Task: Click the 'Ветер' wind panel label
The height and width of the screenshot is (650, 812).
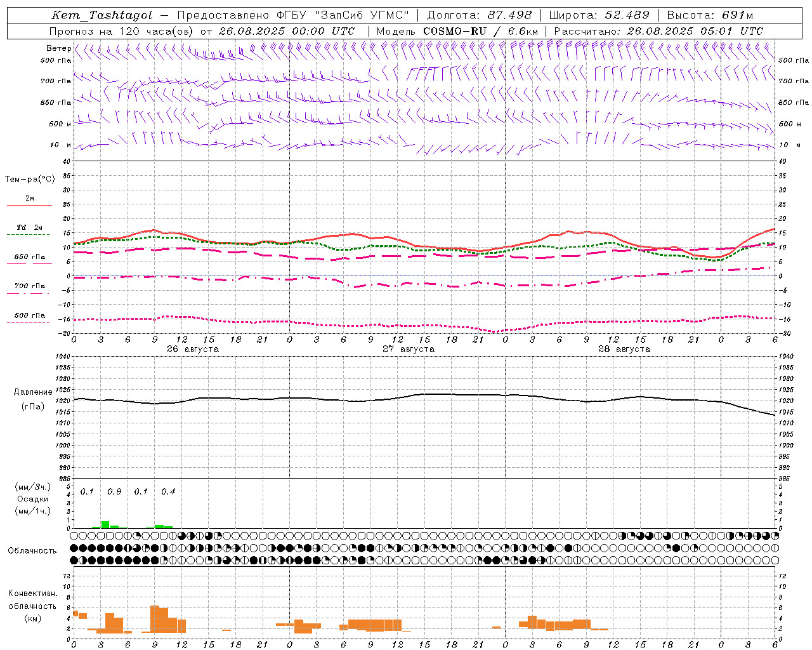Action: [58, 48]
